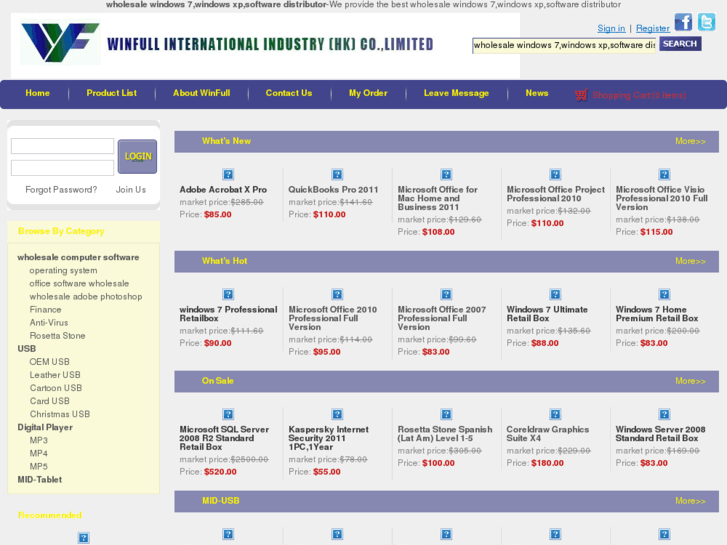Open Office Project Professional 2010 image placeholder
The width and height of the screenshot is (727, 545).
coord(555,174)
